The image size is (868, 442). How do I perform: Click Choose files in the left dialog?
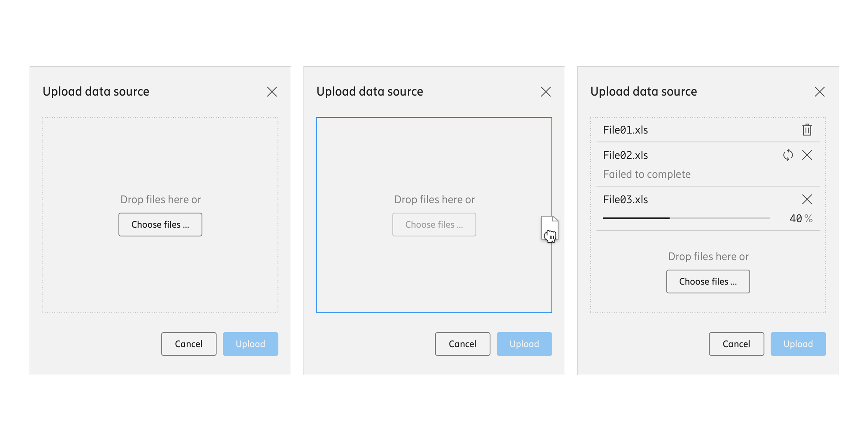[160, 225]
